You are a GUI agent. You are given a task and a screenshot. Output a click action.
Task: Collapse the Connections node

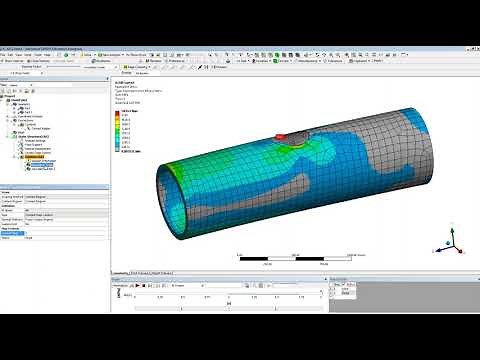point(8,120)
